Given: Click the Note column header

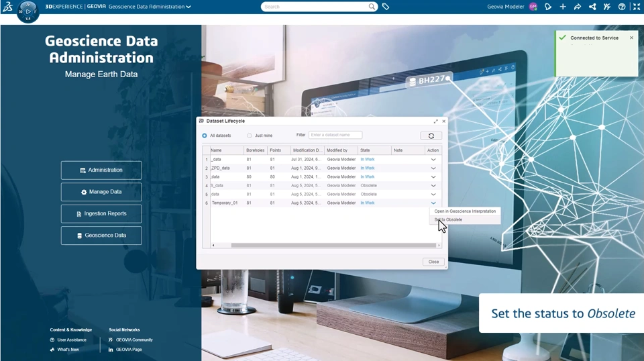Looking at the screenshot, I should [408, 150].
